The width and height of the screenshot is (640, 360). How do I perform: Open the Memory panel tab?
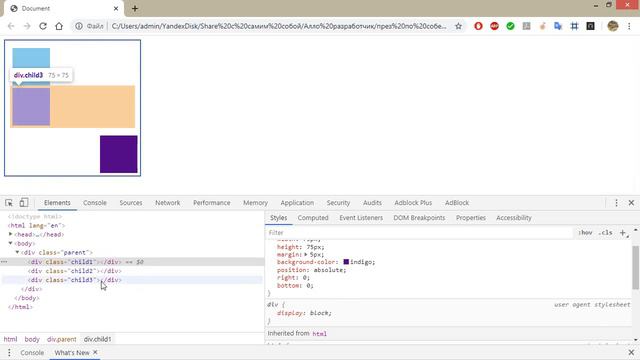[x=255, y=203]
